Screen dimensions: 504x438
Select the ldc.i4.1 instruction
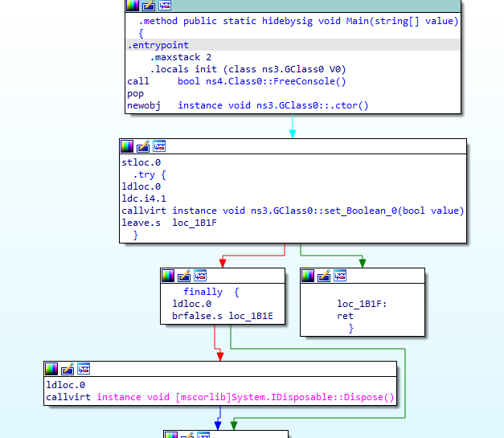(x=144, y=199)
